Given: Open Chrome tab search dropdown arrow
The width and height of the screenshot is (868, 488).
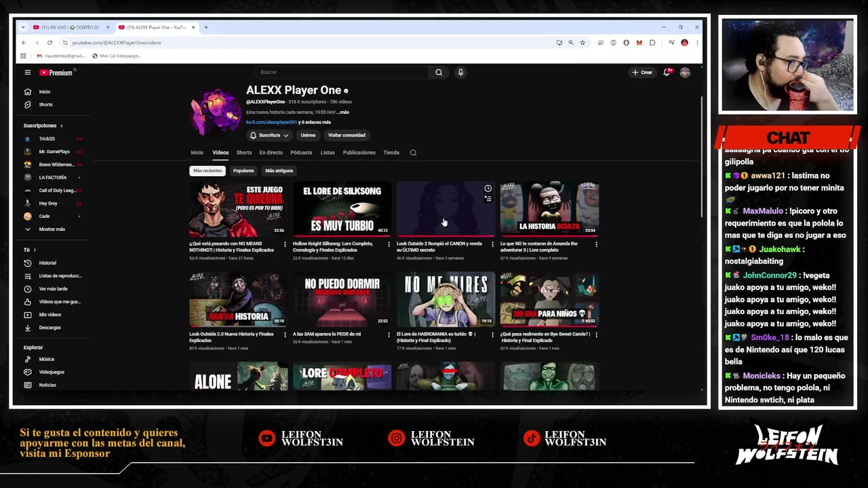Looking at the screenshot, I should [x=24, y=27].
